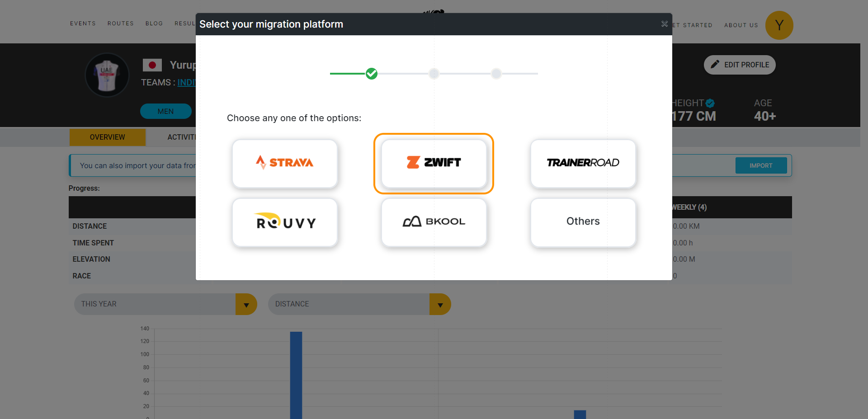Click the second progress step dot
Viewport: 868px width, 419px height.
tap(434, 73)
